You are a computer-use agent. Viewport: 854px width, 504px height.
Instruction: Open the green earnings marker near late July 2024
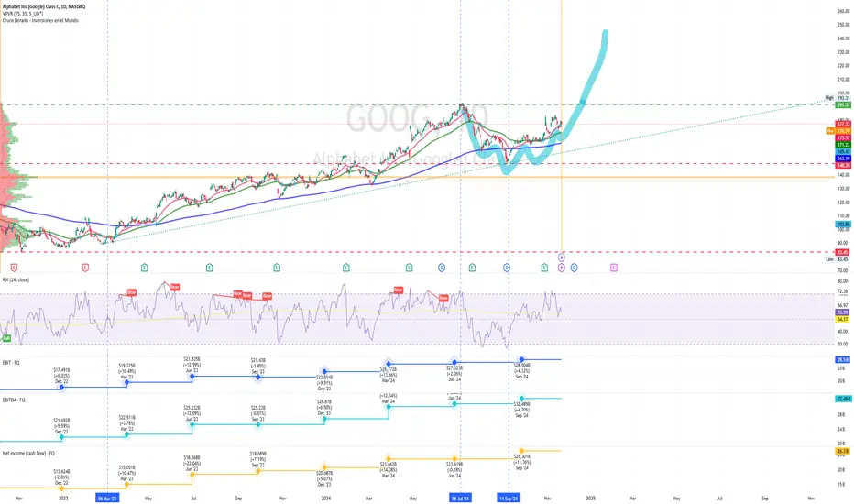472,268
